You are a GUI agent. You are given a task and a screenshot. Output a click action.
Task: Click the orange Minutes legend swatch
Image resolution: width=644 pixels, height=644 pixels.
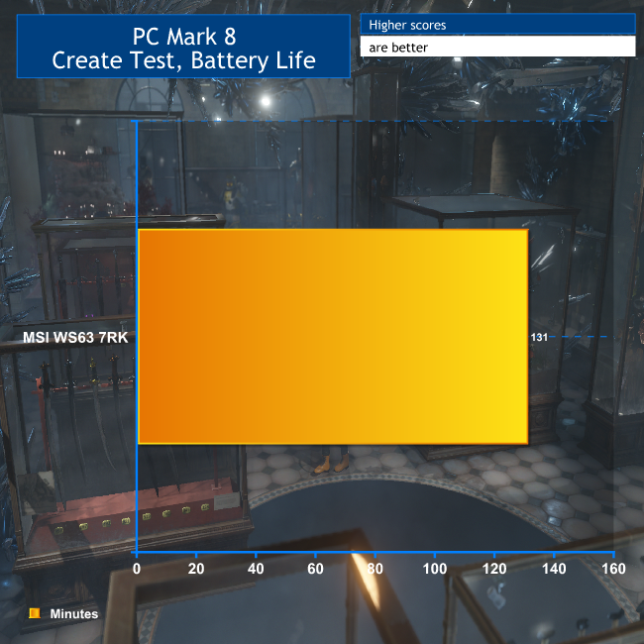click(35, 613)
